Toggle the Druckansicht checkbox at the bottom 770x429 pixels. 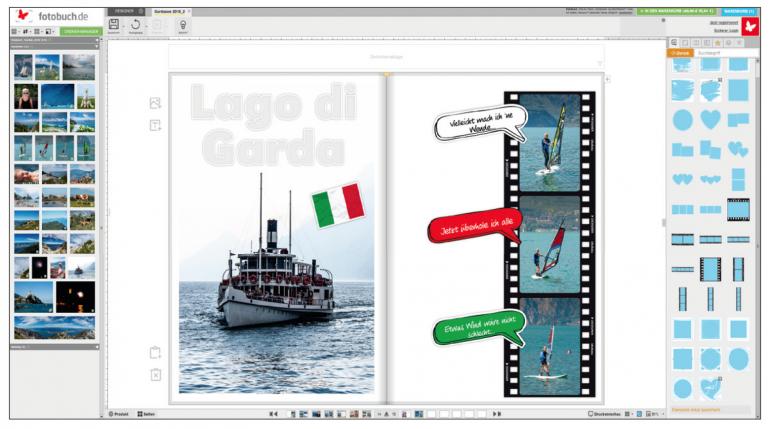click(x=604, y=414)
